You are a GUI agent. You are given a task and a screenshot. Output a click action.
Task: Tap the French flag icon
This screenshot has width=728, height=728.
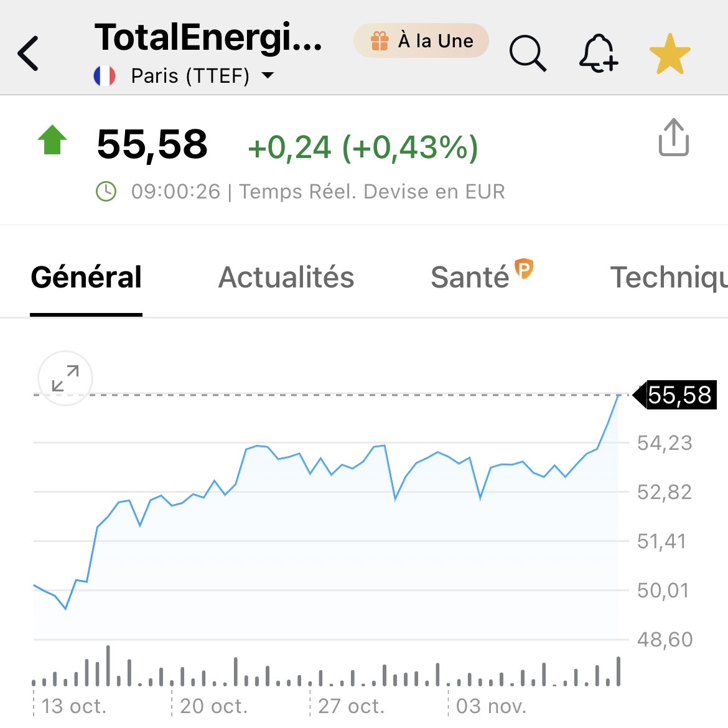tap(105, 76)
